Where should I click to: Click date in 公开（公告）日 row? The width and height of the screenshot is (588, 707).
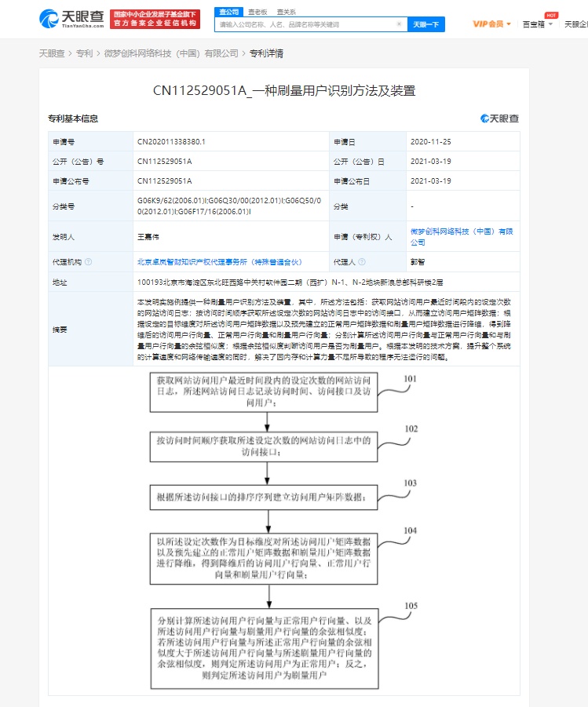point(430,162)
